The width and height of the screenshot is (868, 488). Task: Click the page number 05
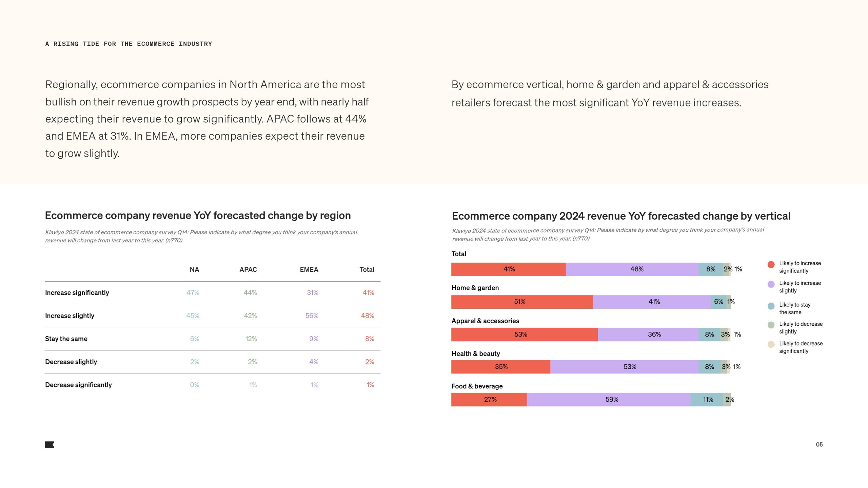(x=819, y=445)
